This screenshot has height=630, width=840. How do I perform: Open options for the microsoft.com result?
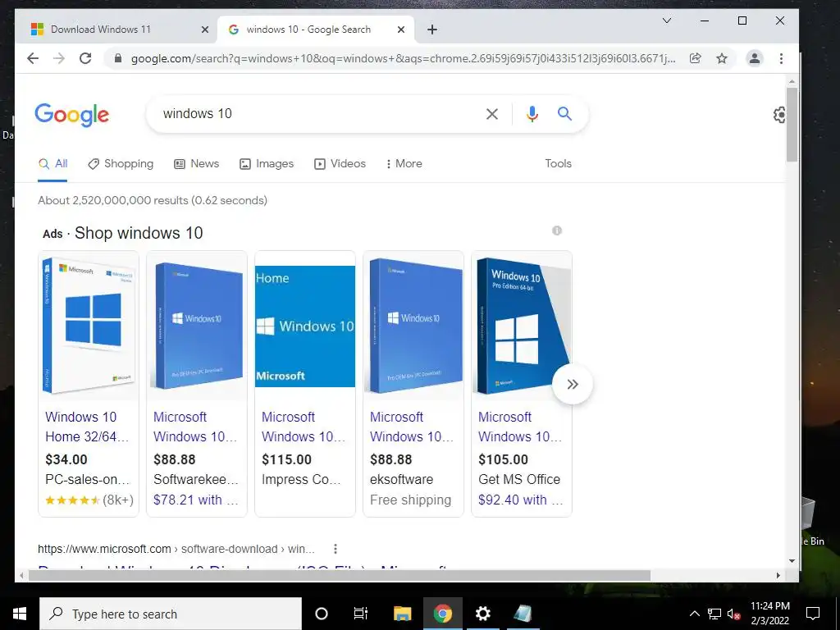(336, 549)
